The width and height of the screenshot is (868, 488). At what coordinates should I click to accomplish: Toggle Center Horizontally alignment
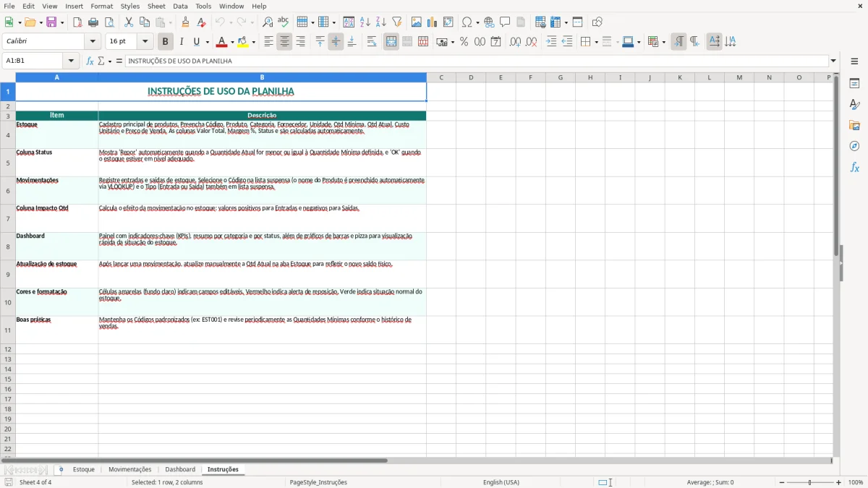pyautogui.click(x=284, y=42)
